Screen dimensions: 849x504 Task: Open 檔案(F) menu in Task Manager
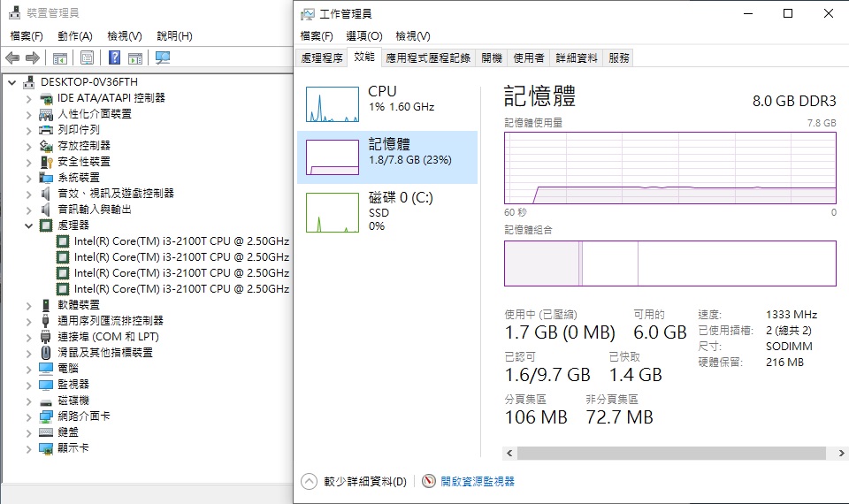pyautogui.click(x=317, y=36)
